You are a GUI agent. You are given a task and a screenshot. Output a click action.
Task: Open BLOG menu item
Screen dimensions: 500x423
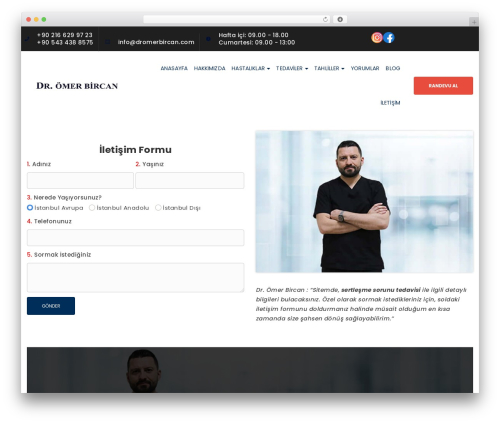393,68
